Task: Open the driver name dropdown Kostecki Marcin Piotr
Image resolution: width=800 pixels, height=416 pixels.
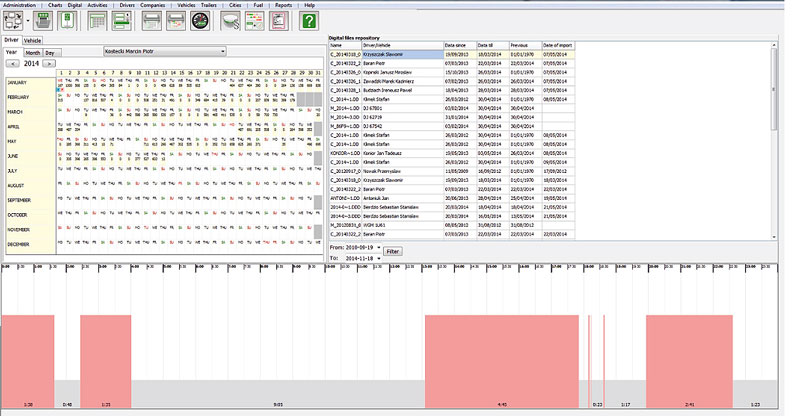Action: coord(165,51)
